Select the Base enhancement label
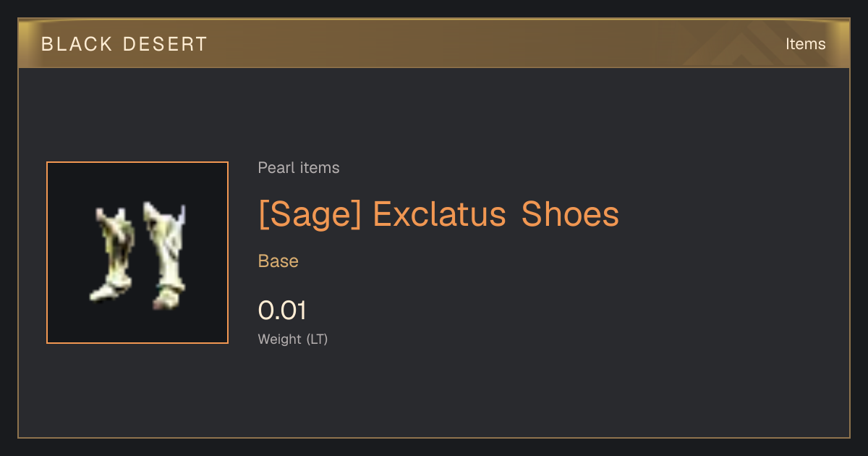 click(x=278, y=261)
